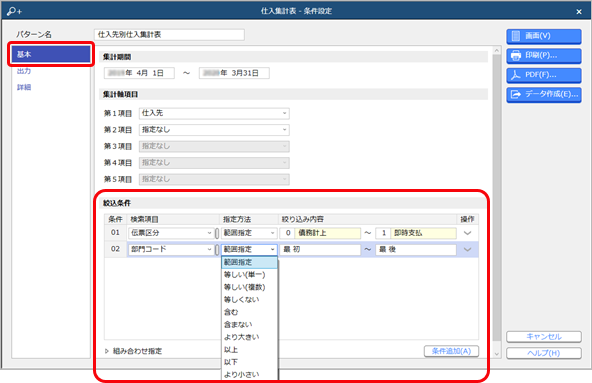Image resolution: width=592 pixels, height=383 pixels.
Task: Click the magnifier icon in the title bar
Action: 14,11
